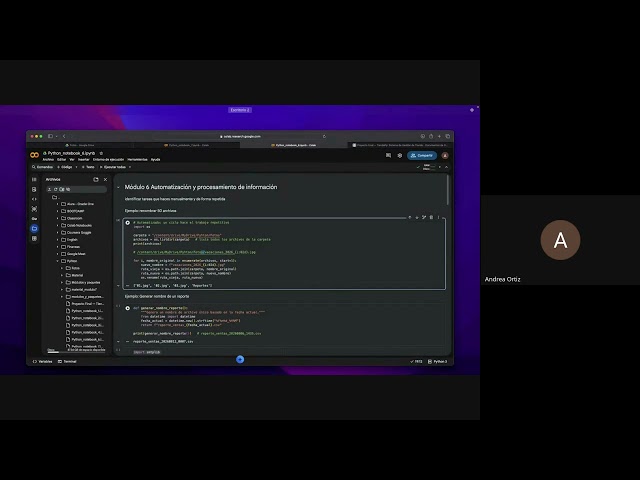
Task: Add a Código cell
Action: pos(65,167)
